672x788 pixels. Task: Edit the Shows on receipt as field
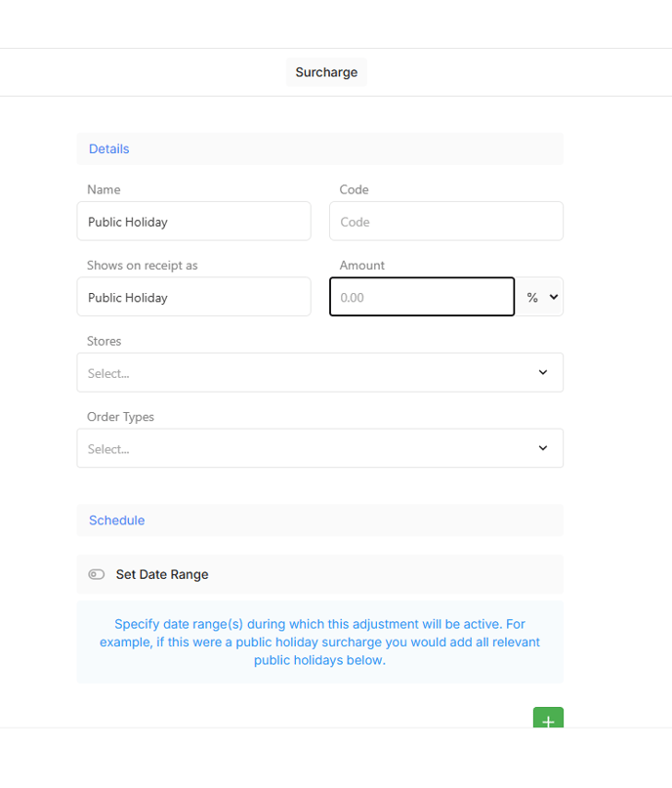coord(193,297)
